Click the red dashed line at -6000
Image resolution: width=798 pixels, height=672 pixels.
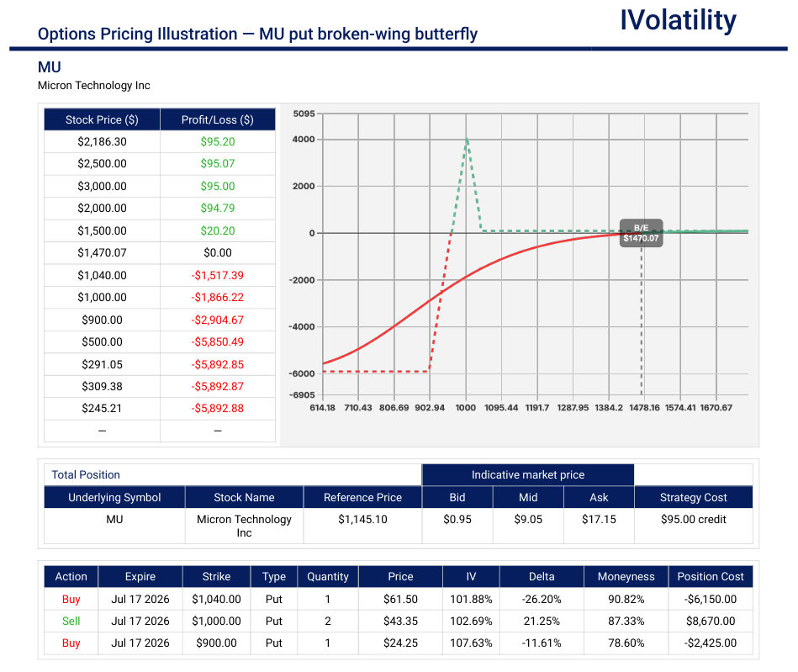tap(377, 372)
